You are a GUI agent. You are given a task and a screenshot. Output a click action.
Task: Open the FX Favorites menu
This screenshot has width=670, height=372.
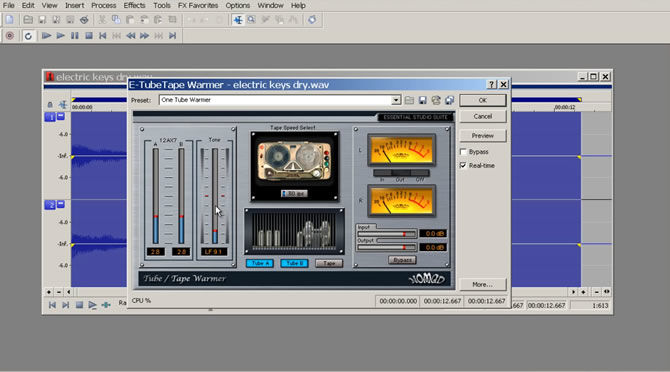click(x=198, y=6)
